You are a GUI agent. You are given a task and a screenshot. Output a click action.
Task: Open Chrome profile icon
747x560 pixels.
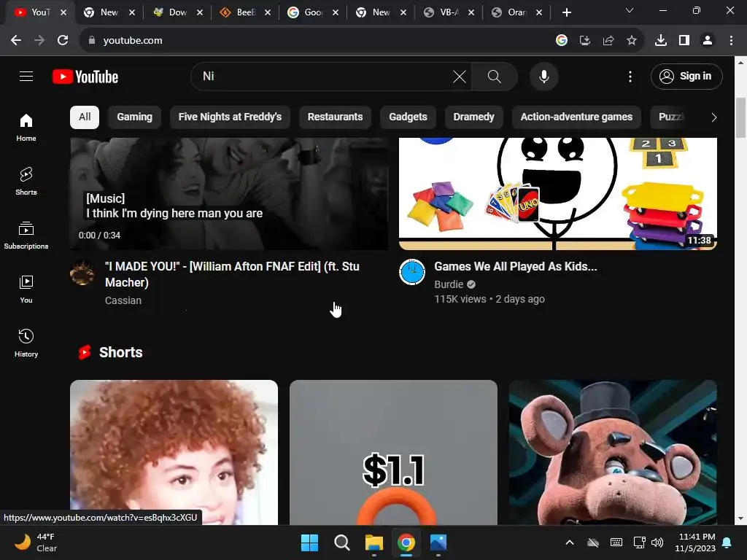[708, 41]
